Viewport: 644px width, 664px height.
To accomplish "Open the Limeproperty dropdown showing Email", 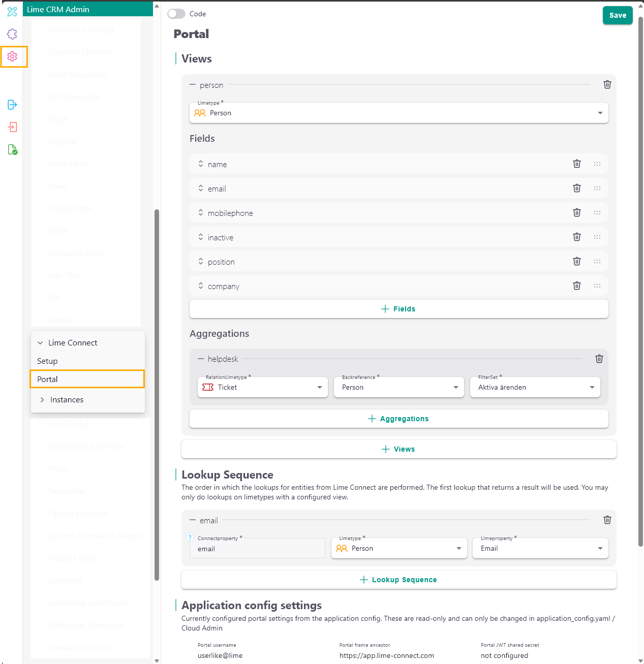I will click(x=540, y=548).
